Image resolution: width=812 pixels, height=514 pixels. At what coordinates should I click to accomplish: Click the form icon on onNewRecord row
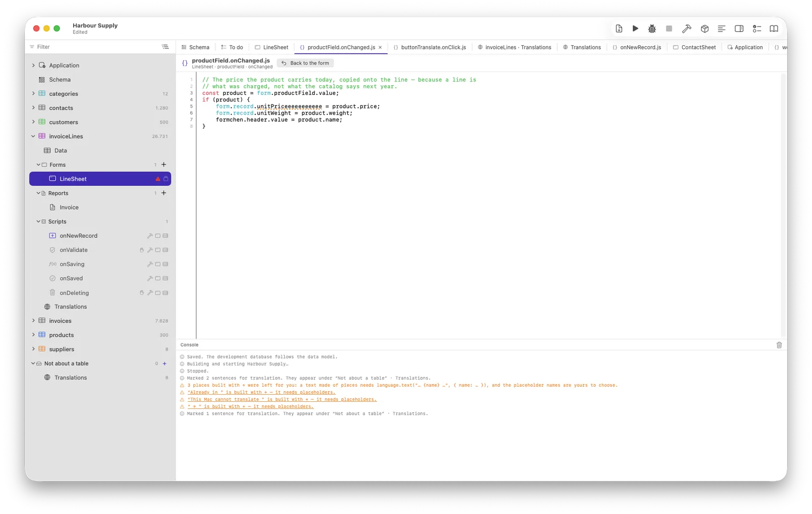click(158, 236)
